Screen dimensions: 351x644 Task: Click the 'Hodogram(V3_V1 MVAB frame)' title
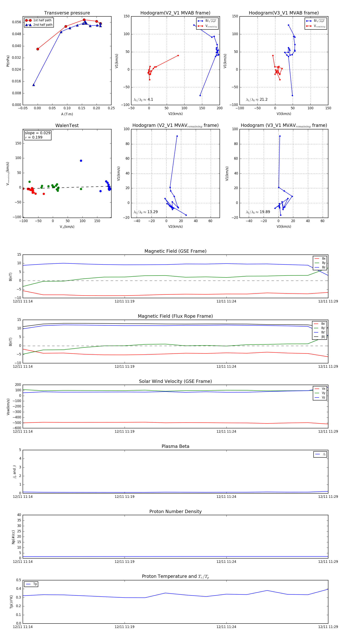point(284,13)
